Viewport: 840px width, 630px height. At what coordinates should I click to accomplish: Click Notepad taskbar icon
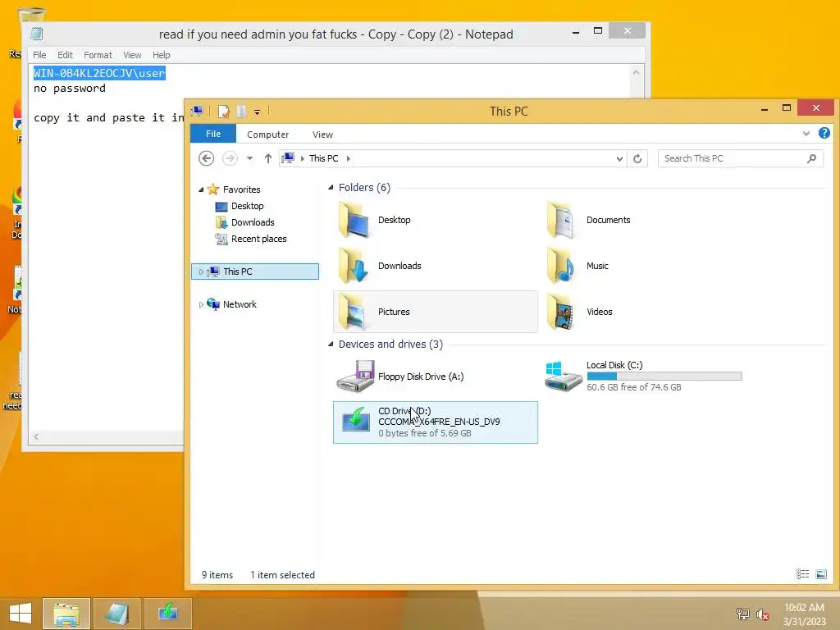pyautogui.click(x=116, y=614)
